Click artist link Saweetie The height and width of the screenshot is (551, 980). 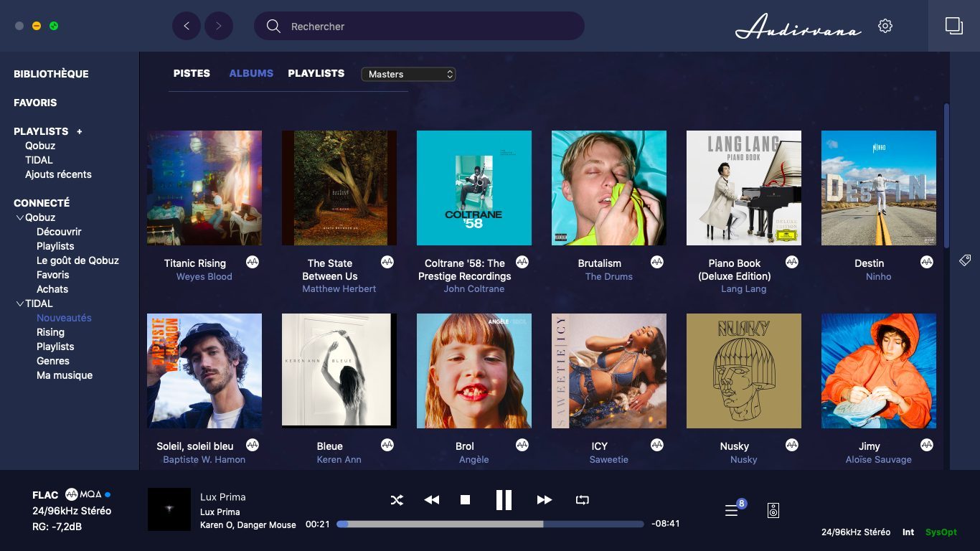[609, 459]
